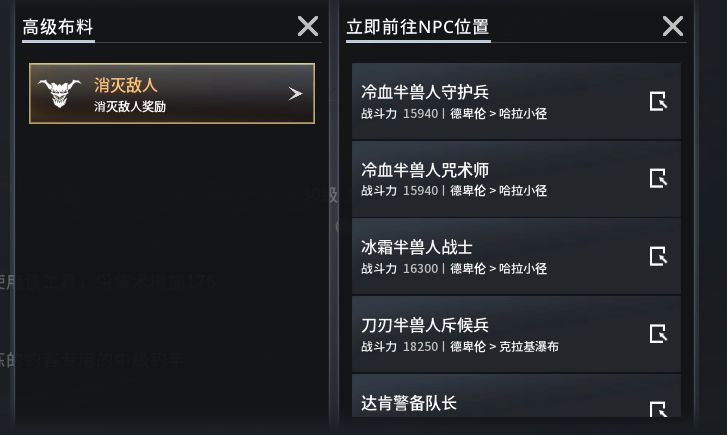Click the go-to icon for 冷血半兽人守护兵
The width and height of the screenshot is (727, 435).
[657, 101]
